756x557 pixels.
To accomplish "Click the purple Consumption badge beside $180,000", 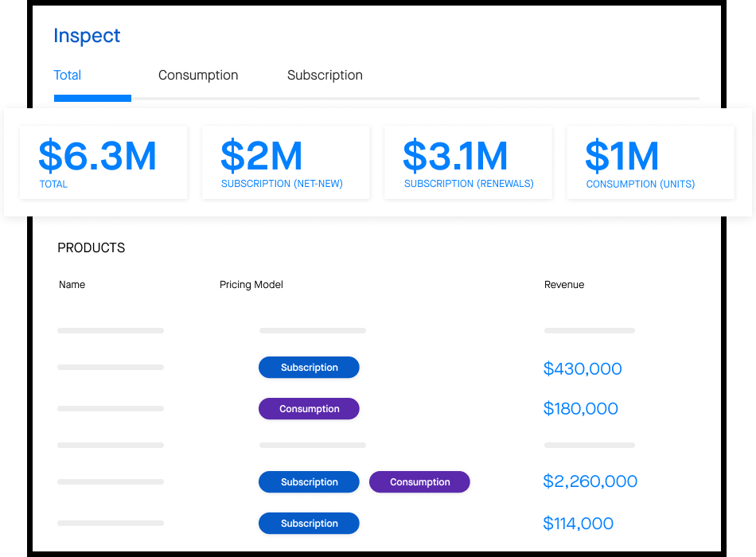I will [309, 409].
